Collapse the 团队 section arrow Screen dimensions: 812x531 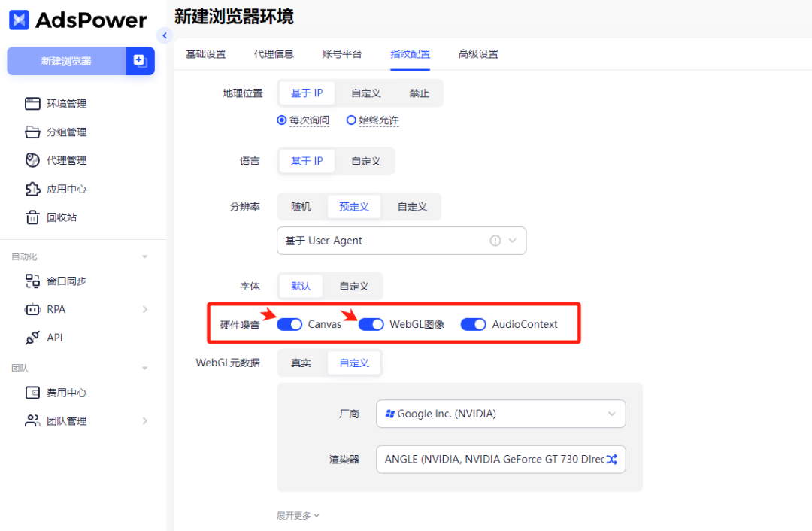pos(145,368)
